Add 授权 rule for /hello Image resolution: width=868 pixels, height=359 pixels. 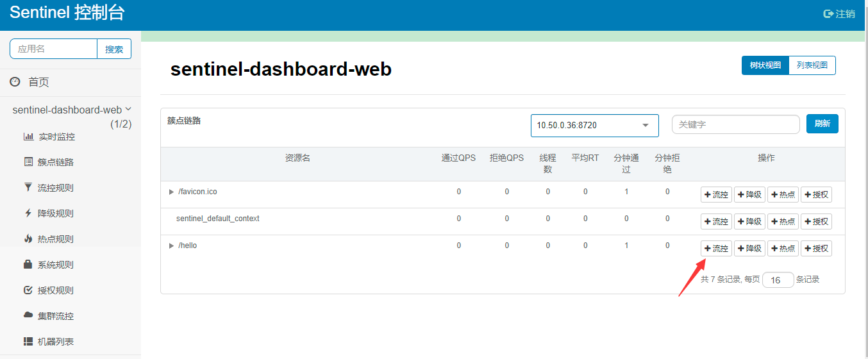point(816,249)
